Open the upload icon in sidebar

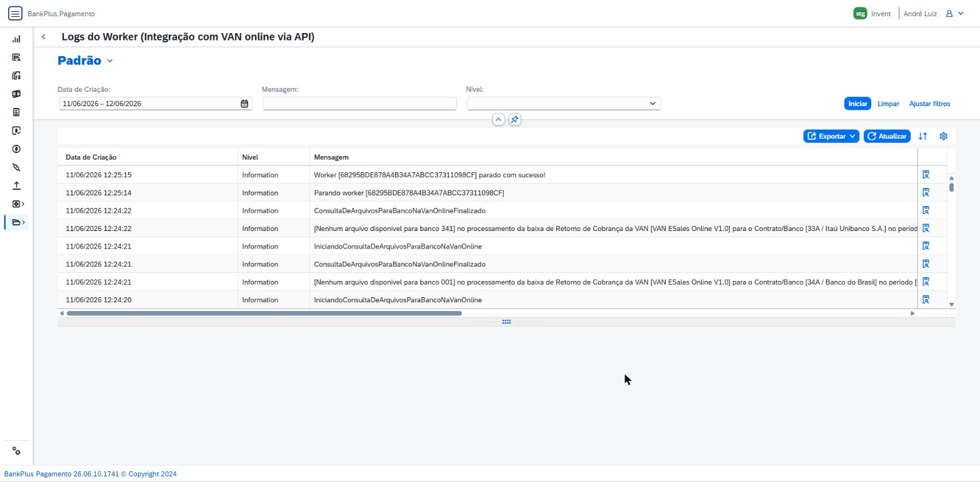pos(16,185)
